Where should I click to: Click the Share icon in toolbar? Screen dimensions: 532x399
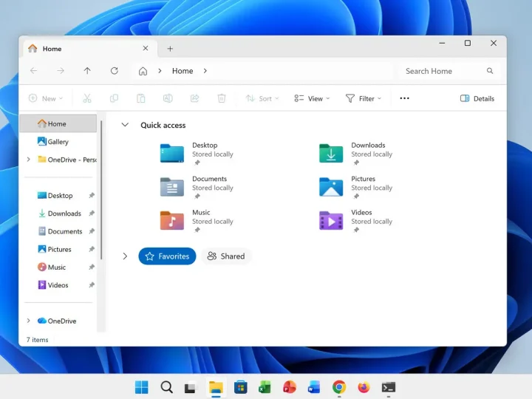coord(195,98)
